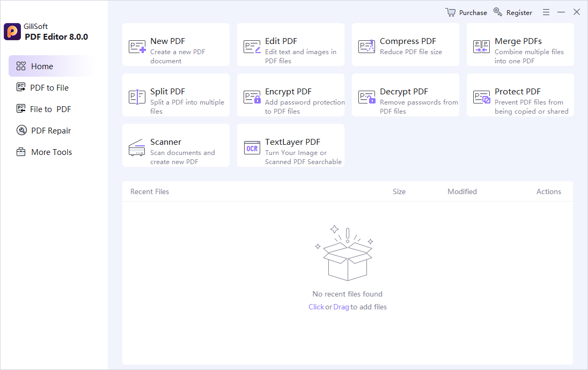
Task: Open the TextLayer PDF OCR icon
Action: 252,147
